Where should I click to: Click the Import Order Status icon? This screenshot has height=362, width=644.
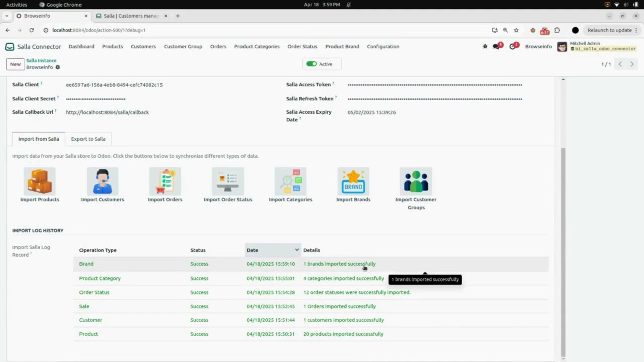tap(228, 181)
